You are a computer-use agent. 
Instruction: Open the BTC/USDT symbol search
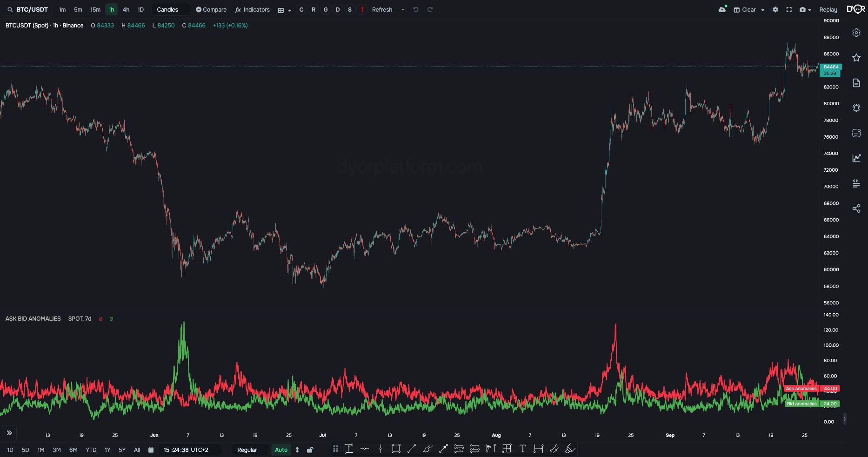28,9
